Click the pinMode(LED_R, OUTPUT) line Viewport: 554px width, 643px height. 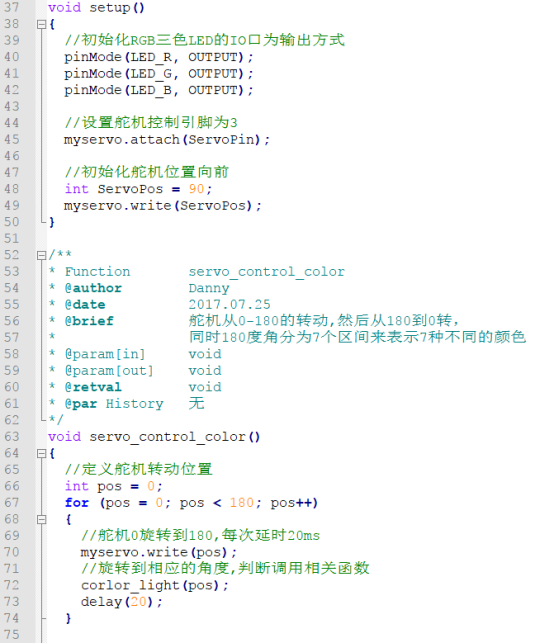[159, 57]
